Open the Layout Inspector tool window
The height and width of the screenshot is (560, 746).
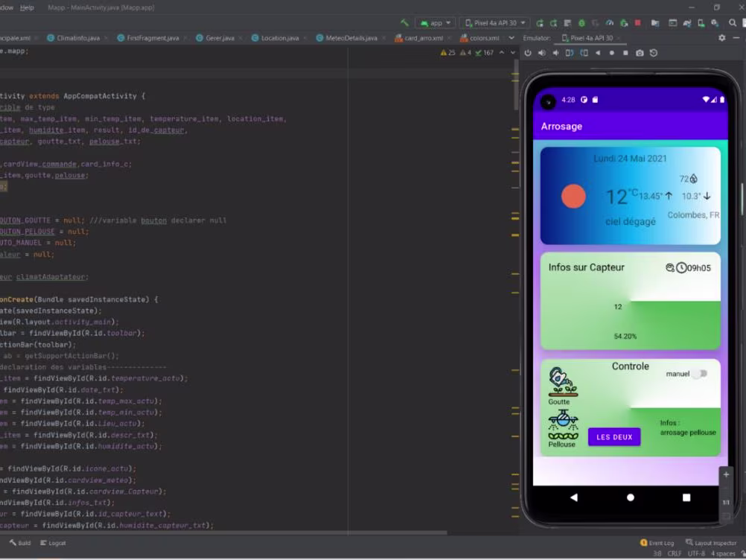tap(711, 543)
